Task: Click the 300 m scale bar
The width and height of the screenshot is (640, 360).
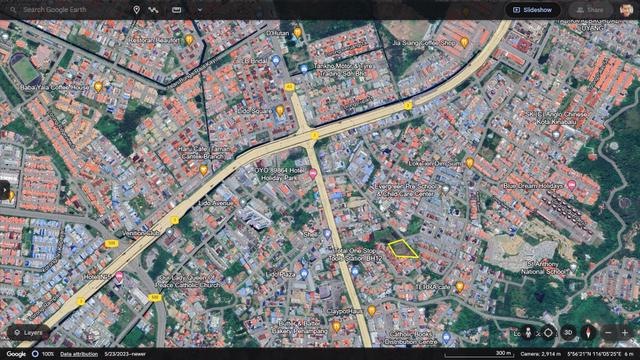Action: [479, 354]
